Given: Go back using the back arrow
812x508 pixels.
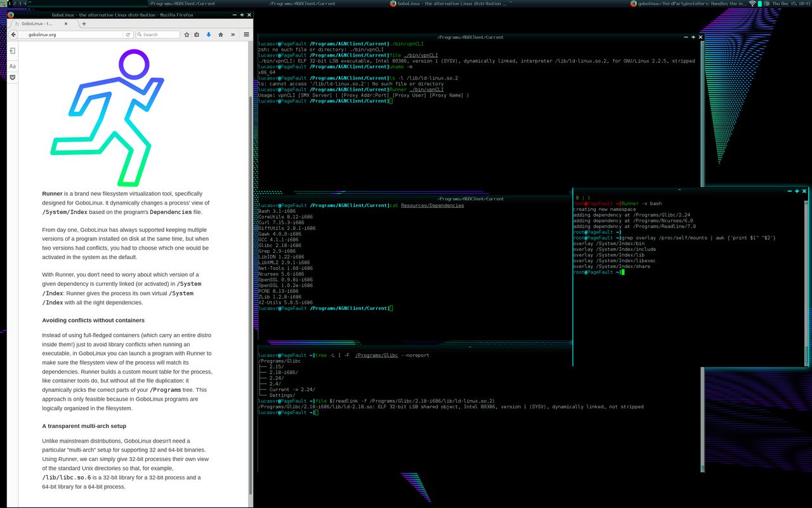Looking at the screenshot, I should pos(13,34).
